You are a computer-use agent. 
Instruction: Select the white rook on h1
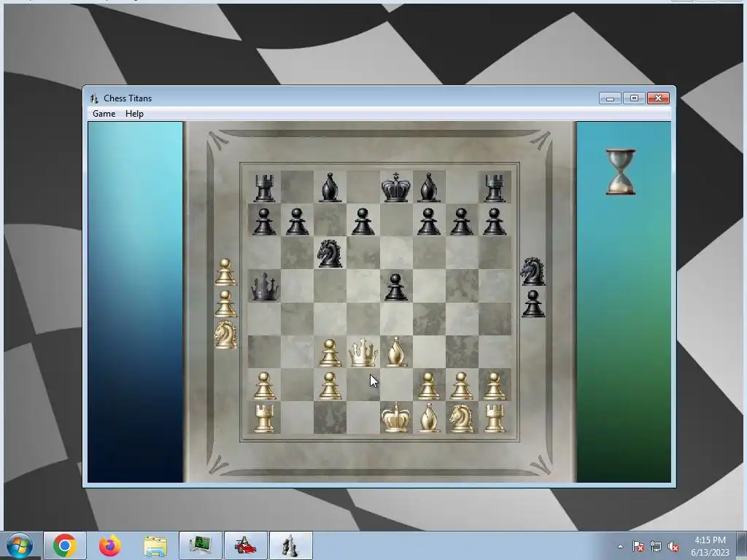(x=495, y=419)
